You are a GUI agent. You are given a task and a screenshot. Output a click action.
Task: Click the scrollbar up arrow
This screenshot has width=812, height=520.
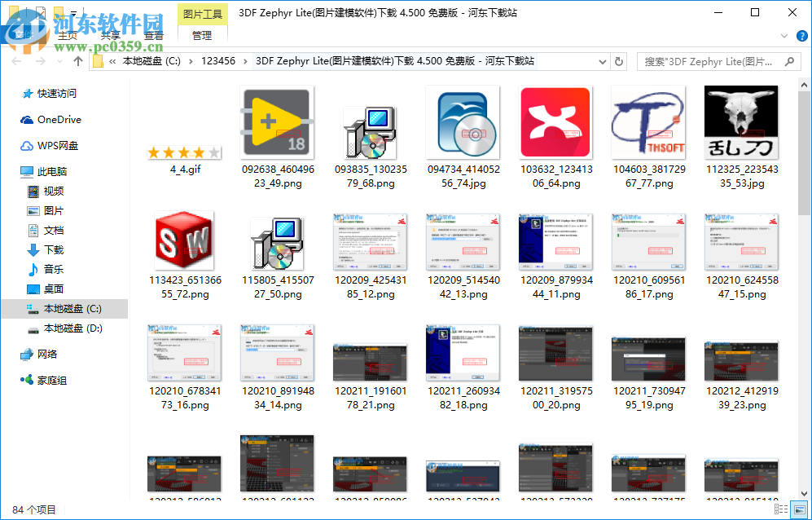tap(804, 85)
